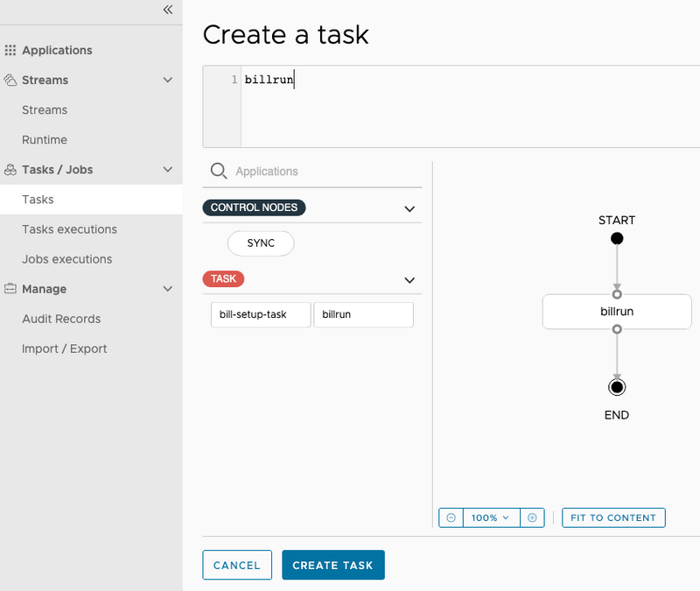The width and height of the screenshot is (700, 591).
Task: Collapse the TASK palette section
Action: point(409,280)
